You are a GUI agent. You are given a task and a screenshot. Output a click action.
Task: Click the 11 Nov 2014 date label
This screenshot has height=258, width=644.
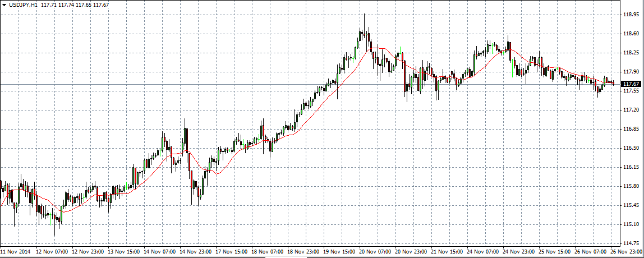pos(16,252)
